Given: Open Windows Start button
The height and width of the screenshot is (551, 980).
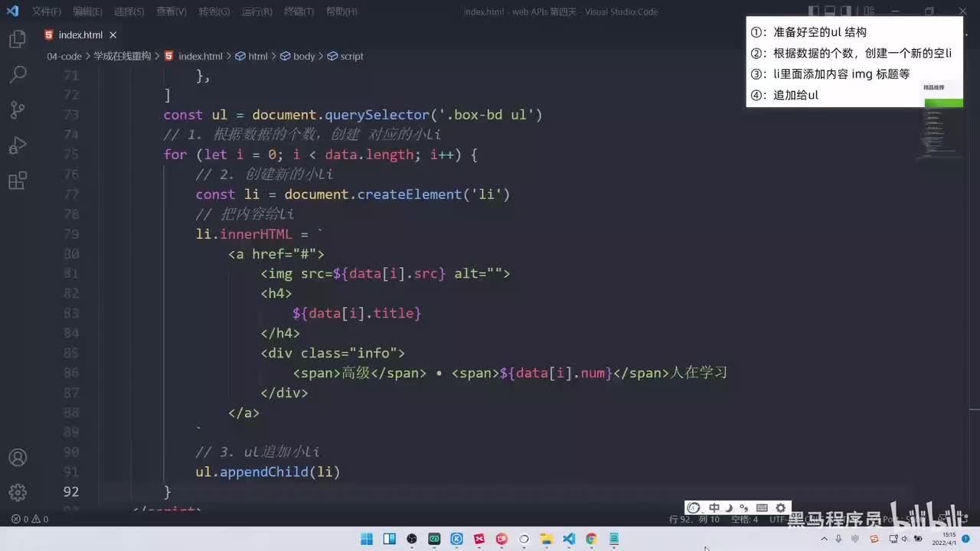Looking at the screenshot, I should pos(367,539).
